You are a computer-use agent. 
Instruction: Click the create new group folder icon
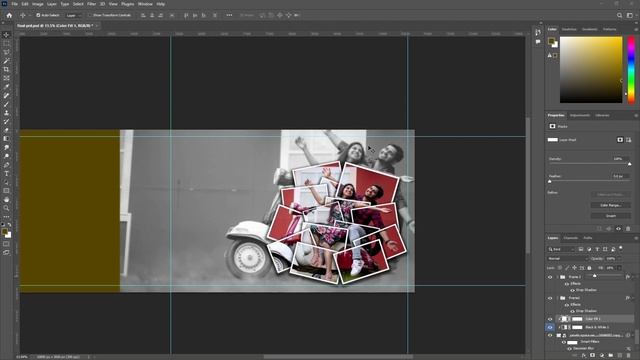point(611,356)
